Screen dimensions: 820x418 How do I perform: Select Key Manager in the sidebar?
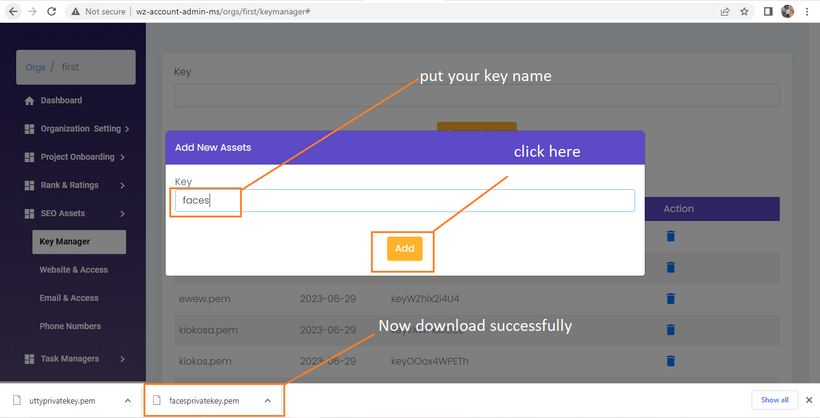(x=78, y=241)
